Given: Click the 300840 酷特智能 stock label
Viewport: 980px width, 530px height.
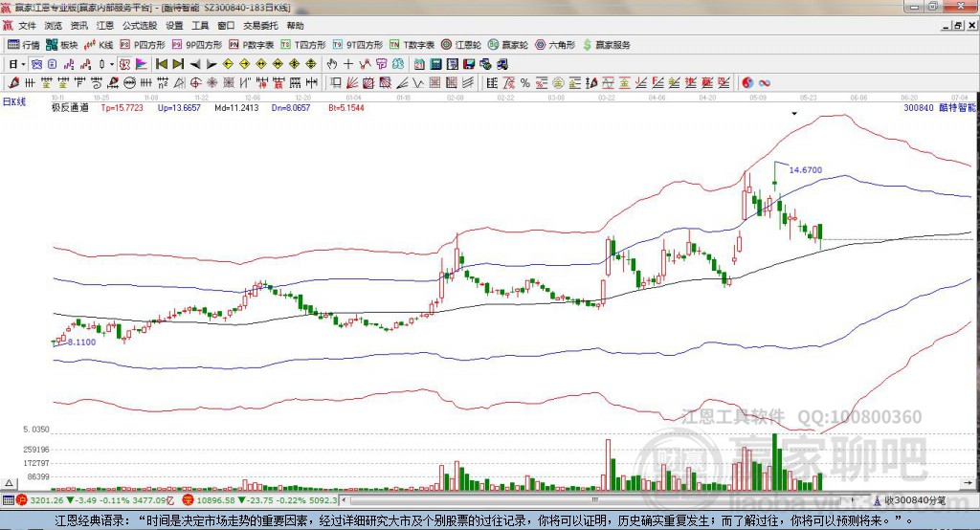Looking at the screenshot, I should 940,107.
